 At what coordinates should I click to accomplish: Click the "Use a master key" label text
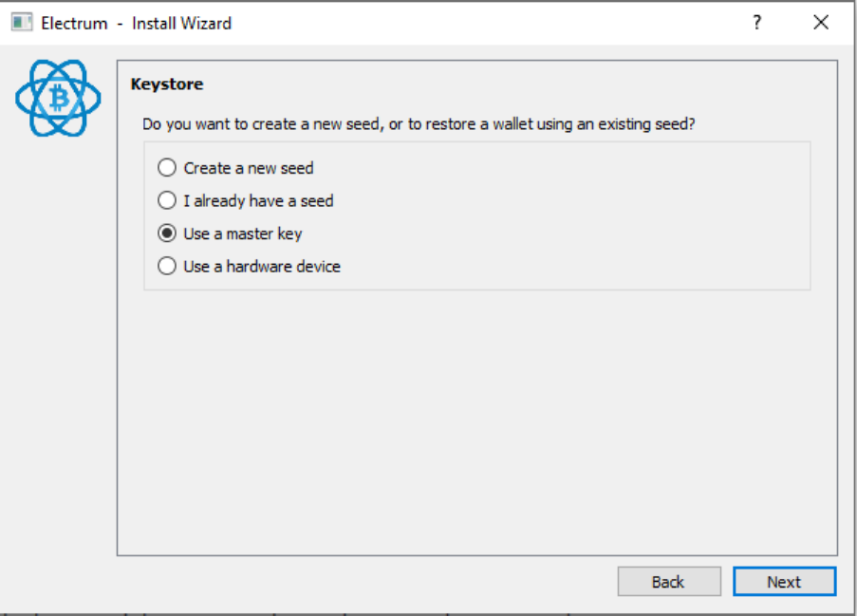pyautogui.click(x=243, y=233)
